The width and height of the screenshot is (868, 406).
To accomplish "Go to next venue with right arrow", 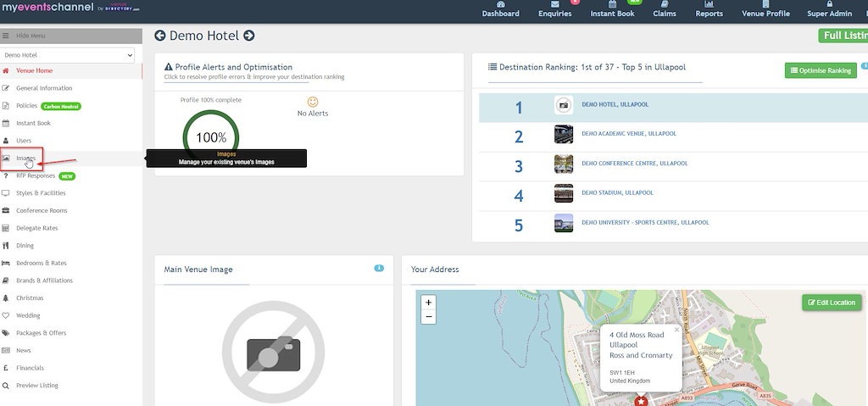I will click(x=249, y=36).
